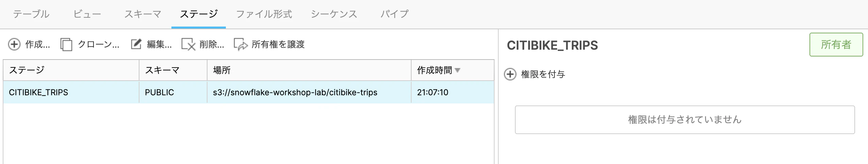Open the パイプ tab
Screen dimensions: 868x164
pos(395,14)
